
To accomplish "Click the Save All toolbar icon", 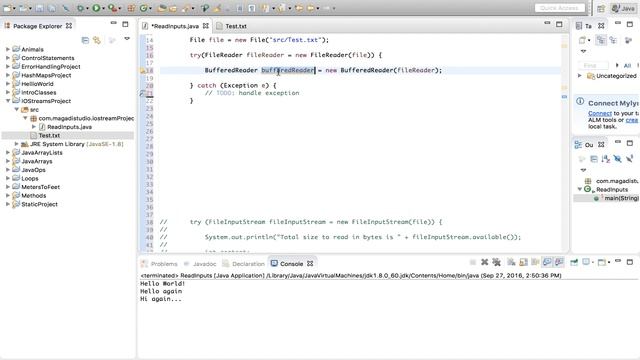I will [52, 8].
